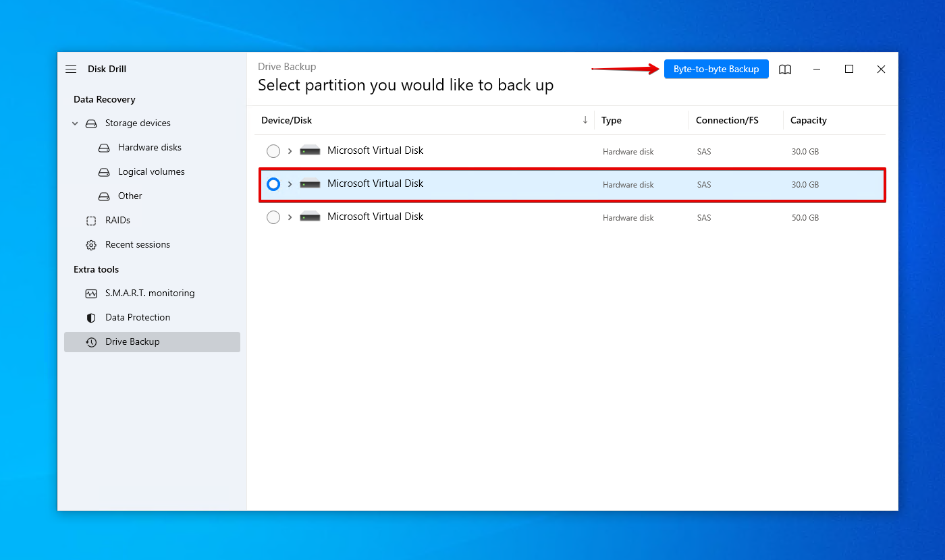
Task: Go to RAIDs section
Action: [x=117, y=220]
